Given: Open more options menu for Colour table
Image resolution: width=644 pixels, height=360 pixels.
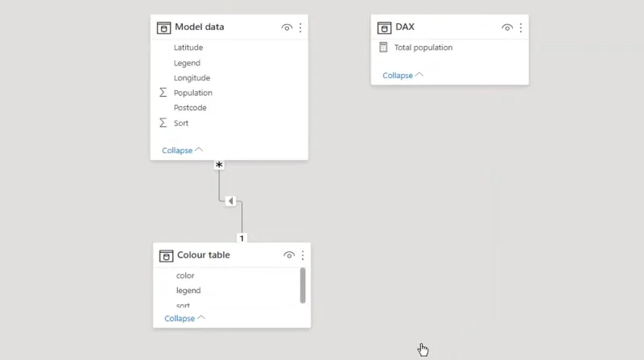Looking at the screenshot, I should point(303,255).
